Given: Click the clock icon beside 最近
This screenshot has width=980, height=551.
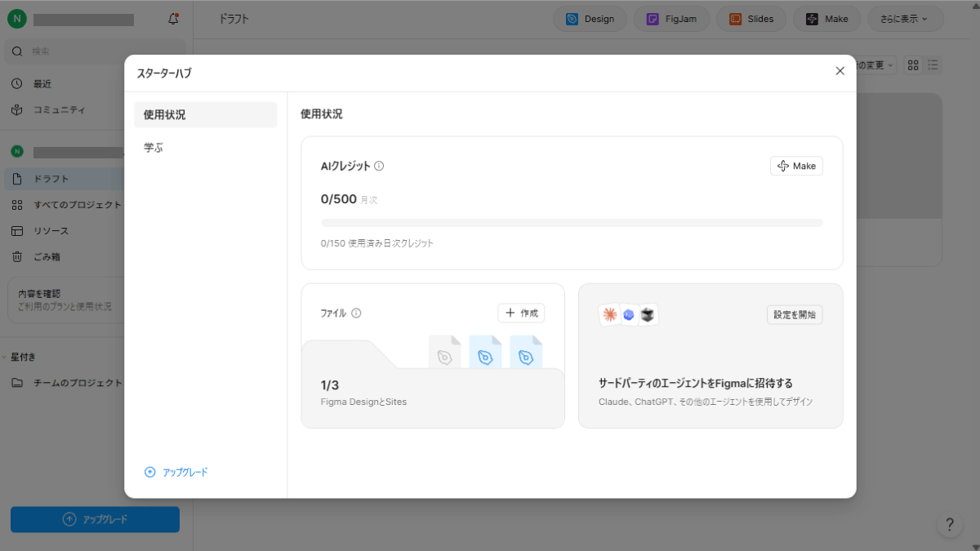Looking at the screenshot, I should 17,84.
